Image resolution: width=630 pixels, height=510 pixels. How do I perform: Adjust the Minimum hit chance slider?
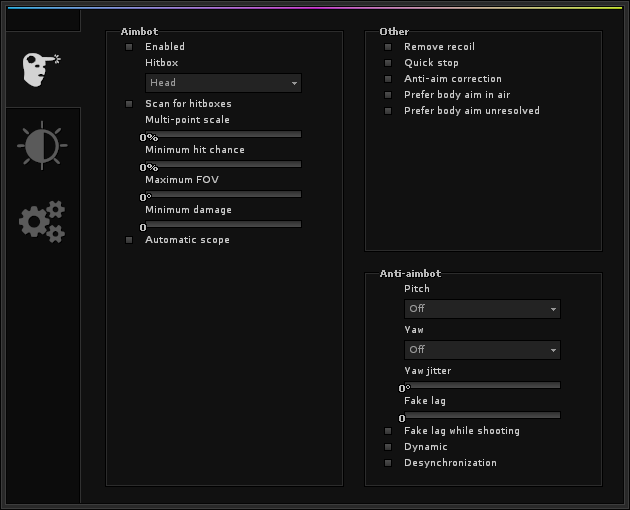(x=223, y=163)
